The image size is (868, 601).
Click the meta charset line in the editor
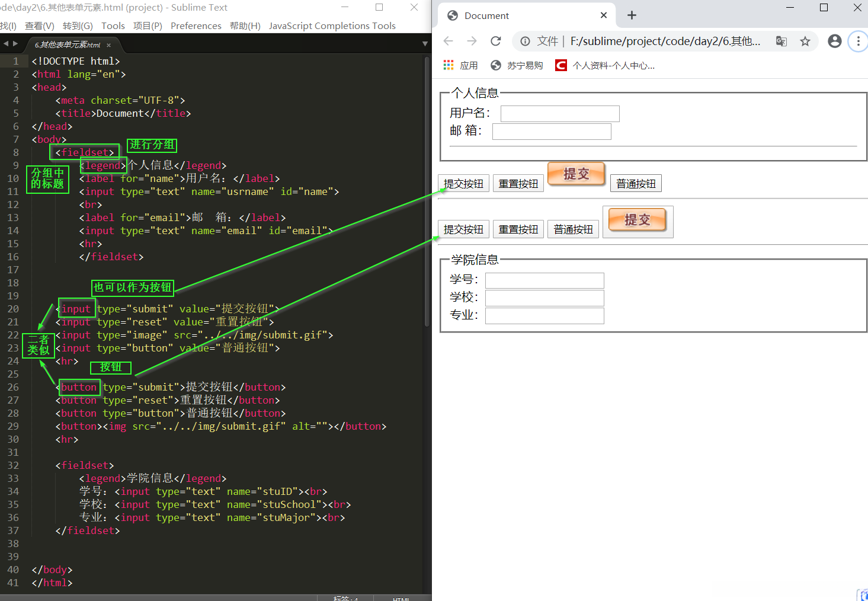[x=120, y=100]
